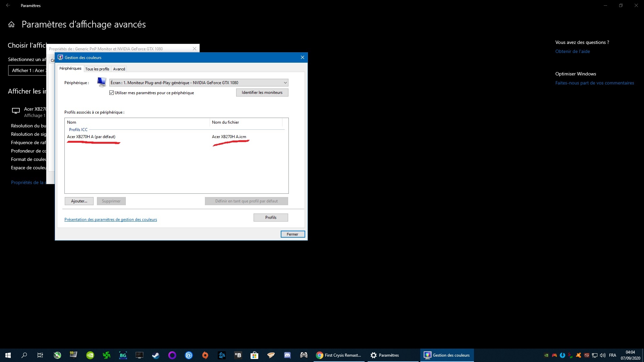This screenshot has width=644, height=362.
Task: Click the Microsoft Store taskbar icon
Action: pyautogui.click(x=254, y=355)
